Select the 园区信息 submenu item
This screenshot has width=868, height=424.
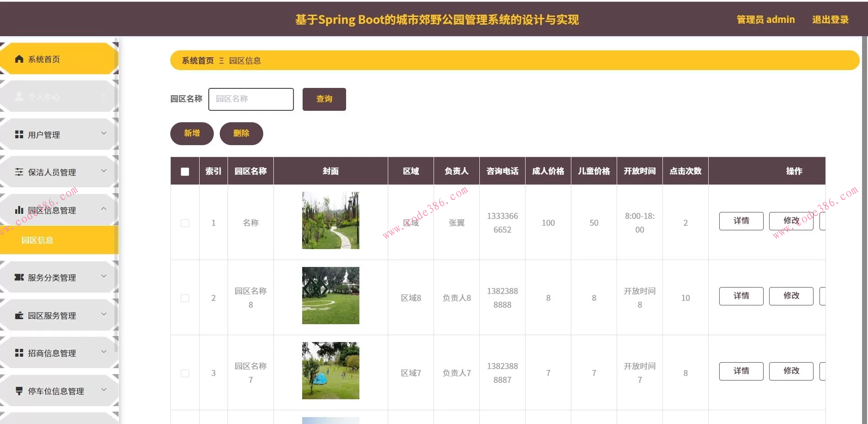tap(59, 240)
